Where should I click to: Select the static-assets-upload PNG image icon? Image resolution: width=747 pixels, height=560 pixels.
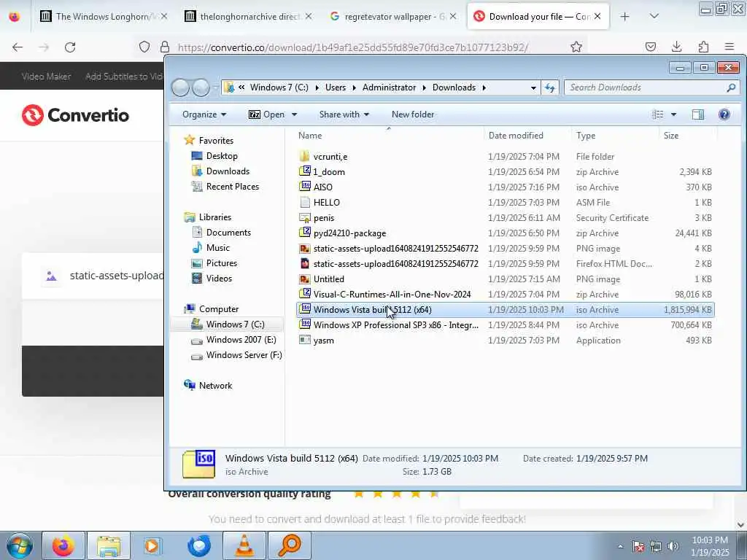pos(304,248)
